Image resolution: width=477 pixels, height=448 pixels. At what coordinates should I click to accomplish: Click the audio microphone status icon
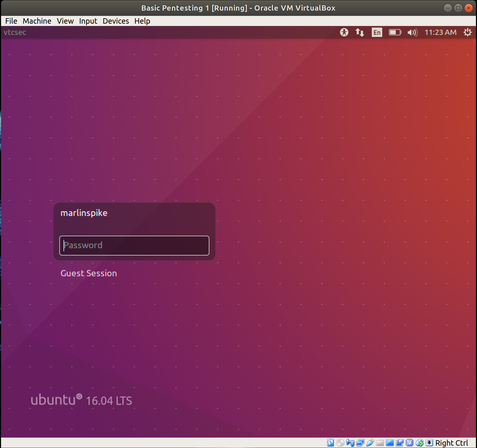pos(350,443)
